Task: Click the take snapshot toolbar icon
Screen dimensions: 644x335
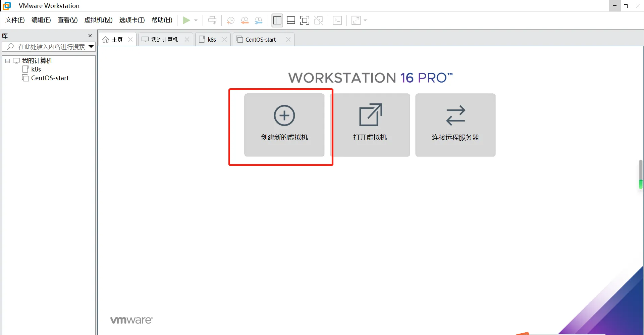Action: [x=230, y=20]
